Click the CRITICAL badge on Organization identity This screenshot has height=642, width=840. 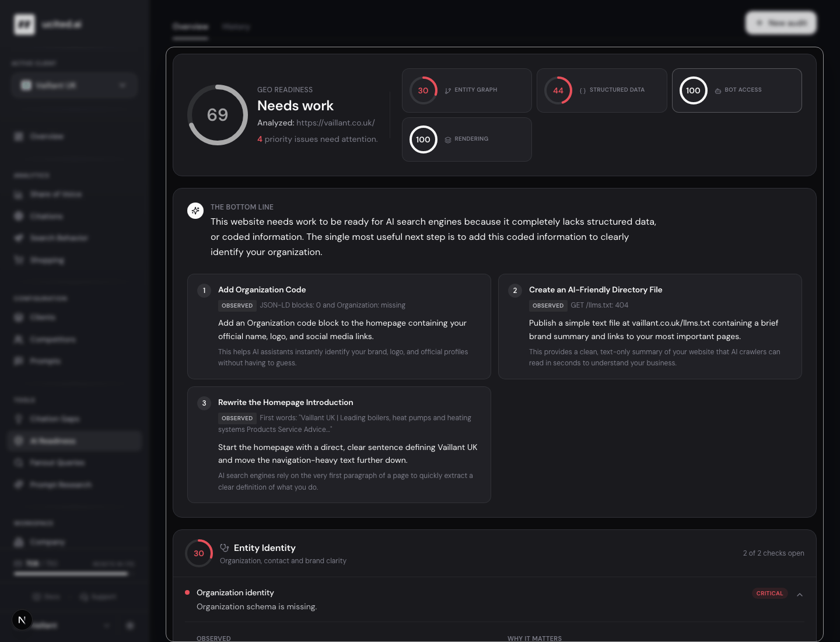769,594
